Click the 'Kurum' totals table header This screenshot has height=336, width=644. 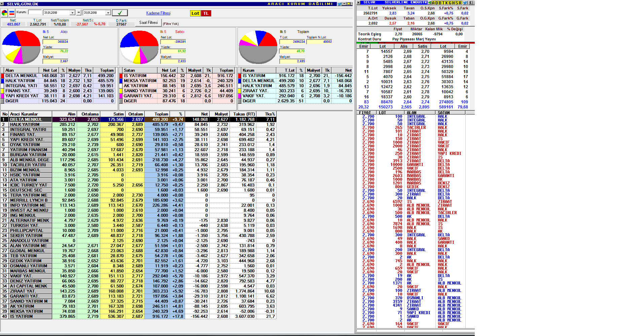[x=258, y=70]
